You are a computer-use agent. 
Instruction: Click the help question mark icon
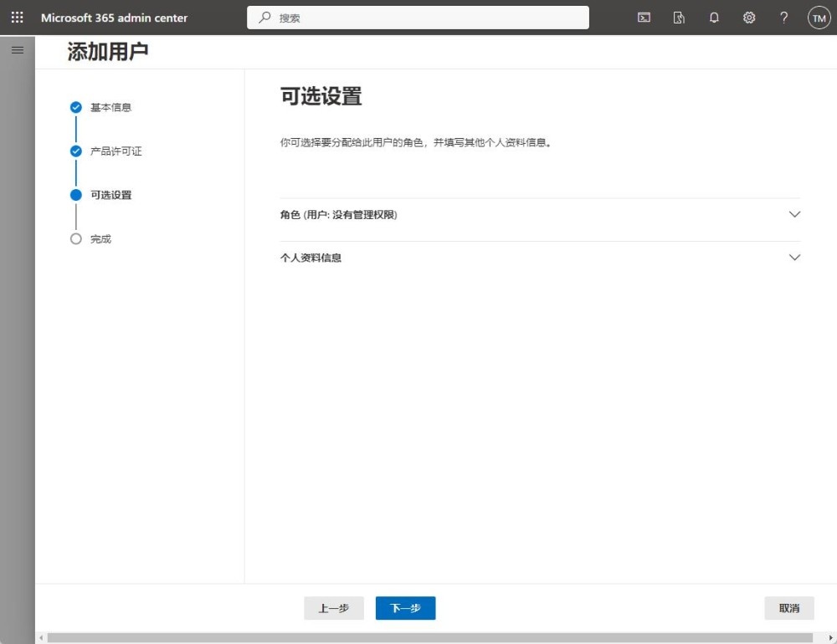[x=783, y=18]
